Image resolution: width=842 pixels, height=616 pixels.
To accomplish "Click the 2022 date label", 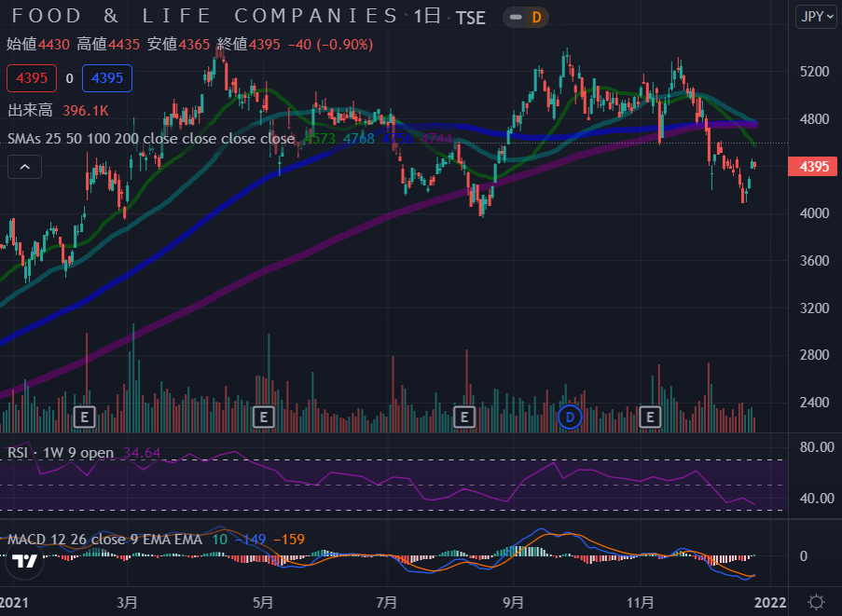I will click(x=770, y=603).
